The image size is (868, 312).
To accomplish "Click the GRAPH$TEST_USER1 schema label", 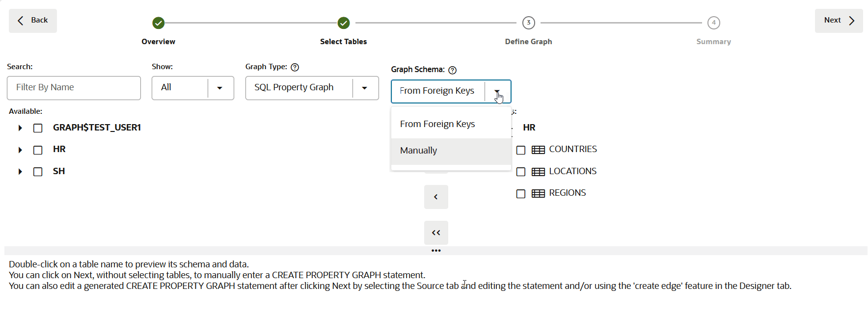I will [x=97, y=128].
